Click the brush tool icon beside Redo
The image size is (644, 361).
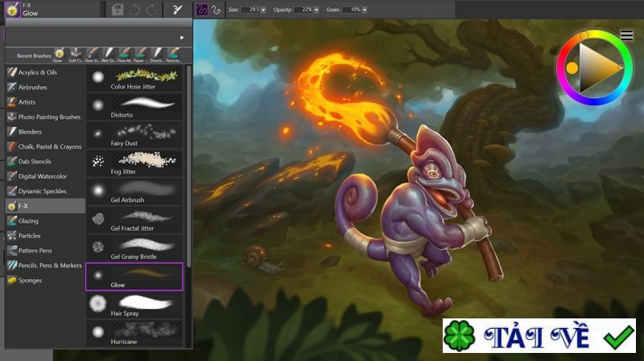[177, 10]
